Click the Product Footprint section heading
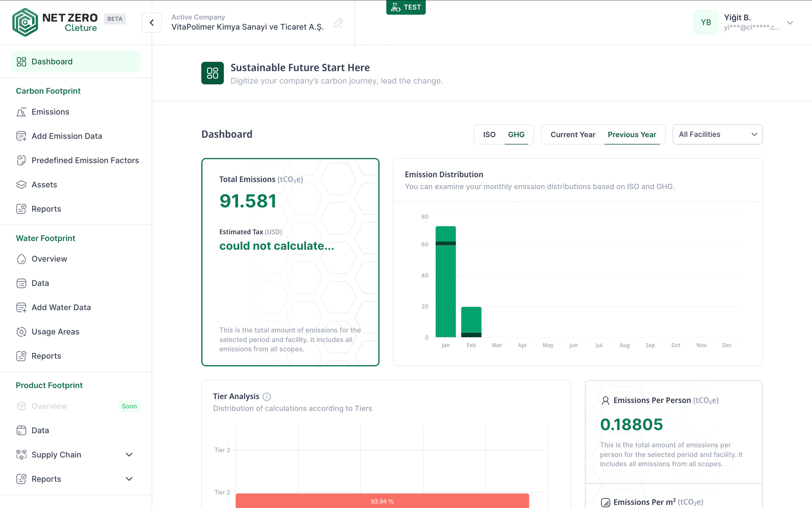The width and height of the screenshot is (812, 508). (x=49, y=385)
